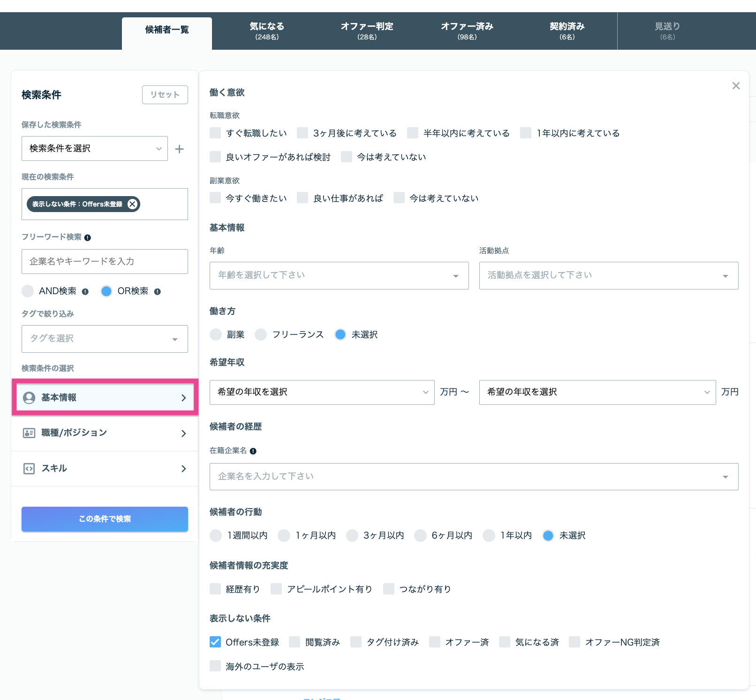Image resolution: width=756 pixels, height=700 pixels.
Task: Check オファーNG判定済 checkbox
Action: [575, 642]
